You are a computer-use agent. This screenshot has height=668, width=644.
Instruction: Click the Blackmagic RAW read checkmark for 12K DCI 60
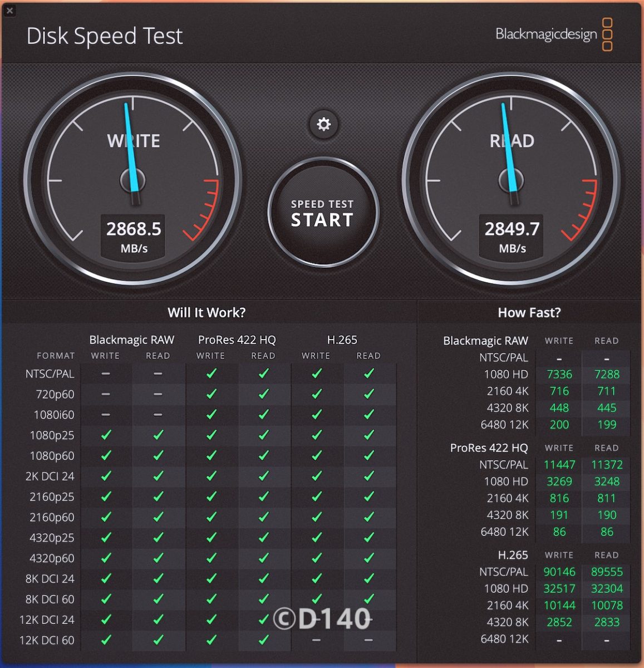(158, 640)
